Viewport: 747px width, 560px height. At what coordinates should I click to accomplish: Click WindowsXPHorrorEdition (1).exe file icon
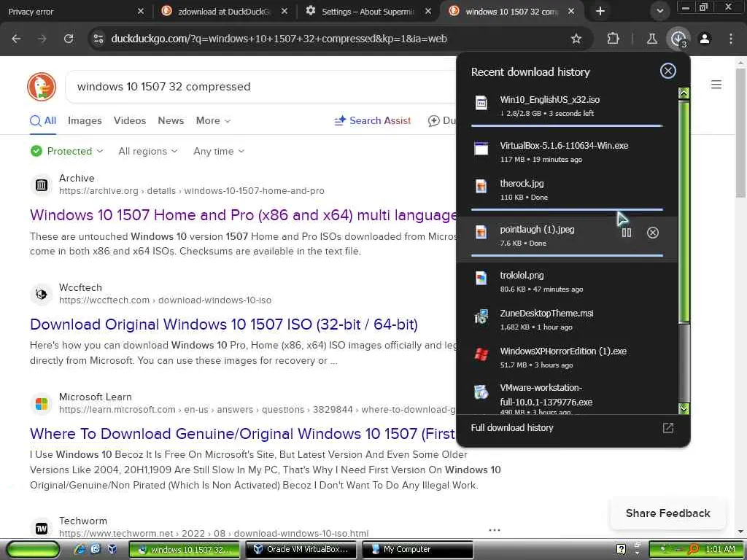(x=481, y=354)
